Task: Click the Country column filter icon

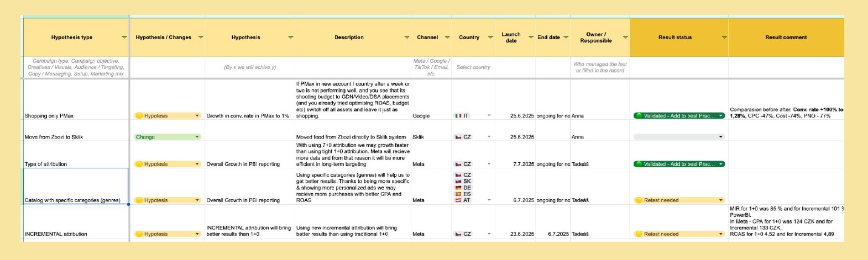Action: coord(490,38)
